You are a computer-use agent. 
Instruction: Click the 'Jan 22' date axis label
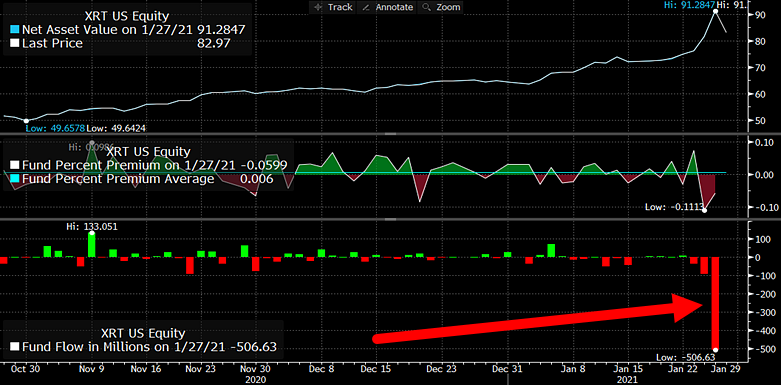click(682, 369)
